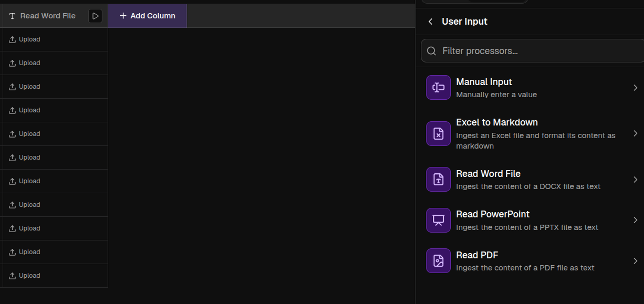The image size is (644, 304).
Task: Add a new column
Action: pyautogui.click(x=147, y=16)
